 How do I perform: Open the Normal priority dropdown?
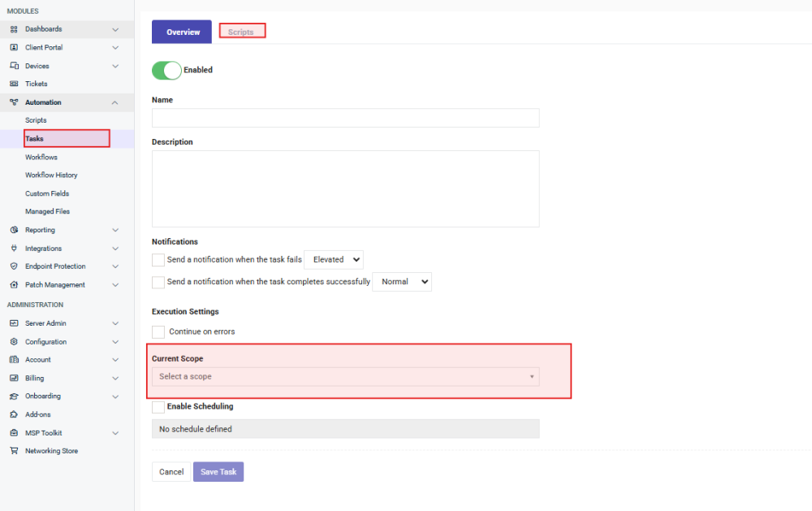click(402, 282)
